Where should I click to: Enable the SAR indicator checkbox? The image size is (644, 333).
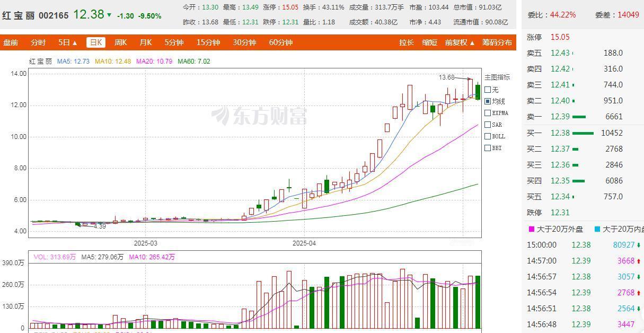pos(488,125)
